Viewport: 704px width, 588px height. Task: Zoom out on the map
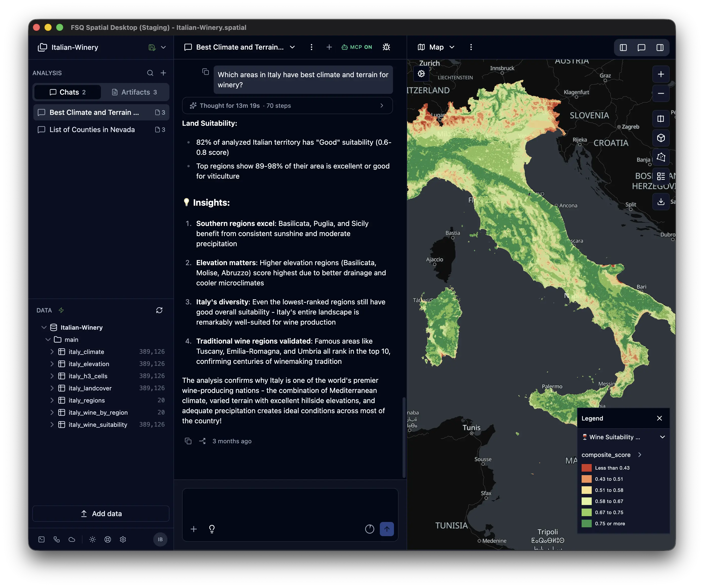point(661,93)
